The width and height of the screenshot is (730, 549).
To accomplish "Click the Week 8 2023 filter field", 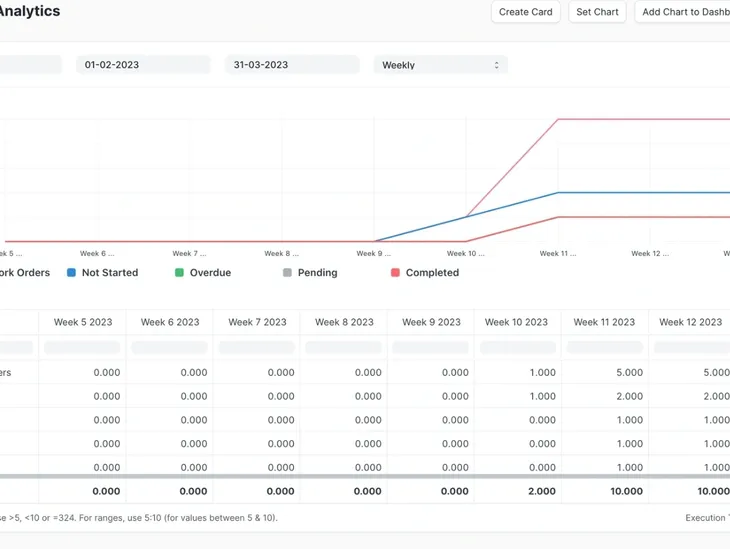I will pos(344,347).
